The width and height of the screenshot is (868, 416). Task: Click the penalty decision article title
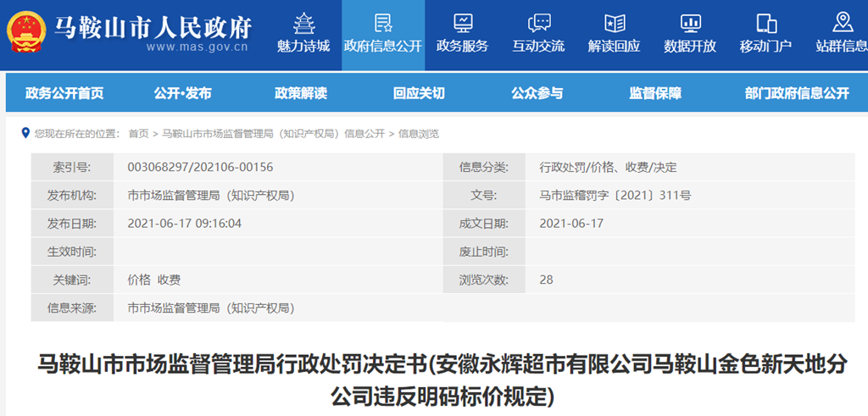coord(442,380)
